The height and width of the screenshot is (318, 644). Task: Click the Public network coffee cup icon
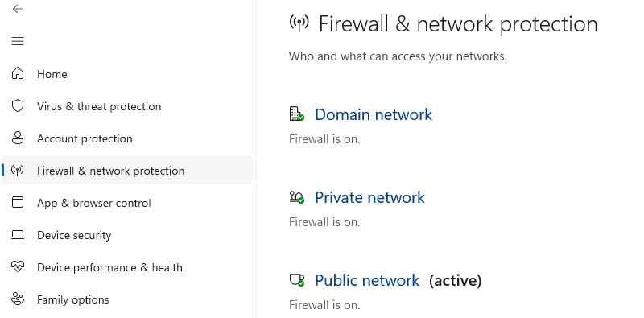click(x=296, y=280)
